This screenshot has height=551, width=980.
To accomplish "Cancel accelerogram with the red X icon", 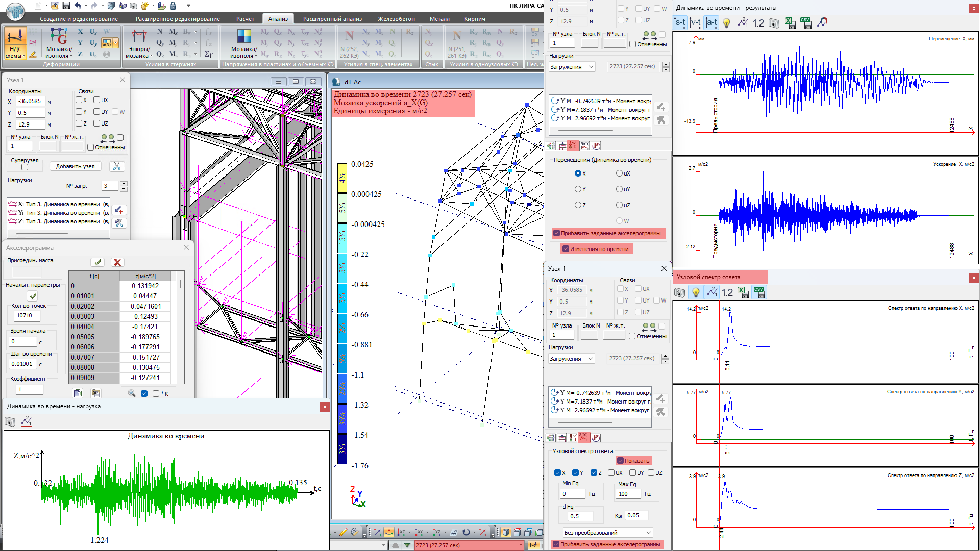I will pyautogui.click(x=117, y=262).
